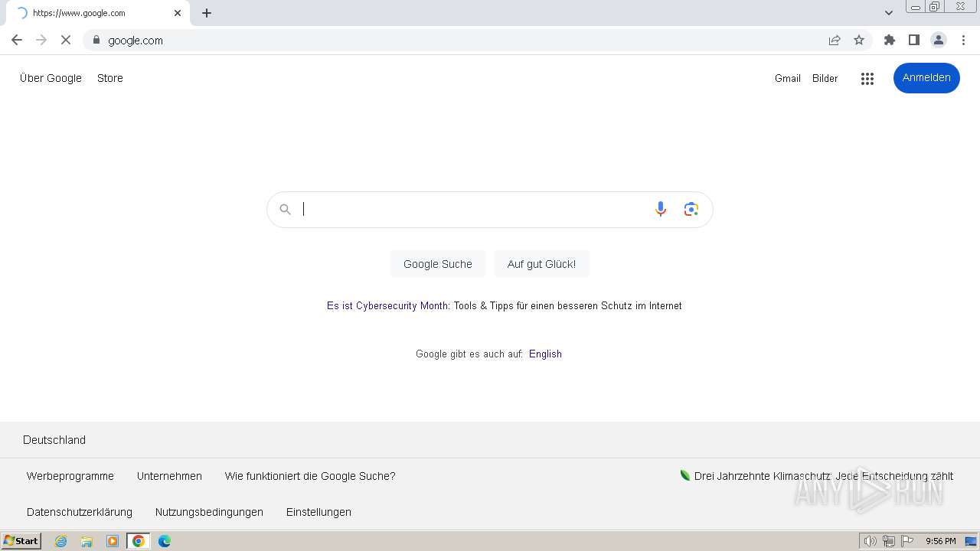The height and width of the screenshot is (551, 980).
Task: Launch Microsoft Edge from taskbar
Action: click(x=165, y=541)
